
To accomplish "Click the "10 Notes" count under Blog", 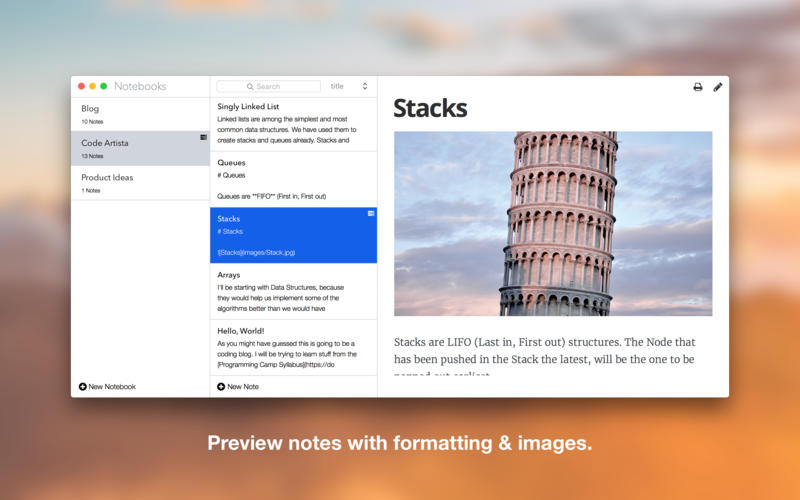I will point(92,122).
